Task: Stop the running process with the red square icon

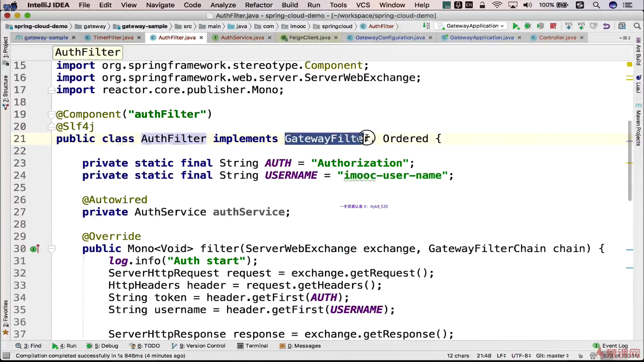Action: click(x=553, y=26)
